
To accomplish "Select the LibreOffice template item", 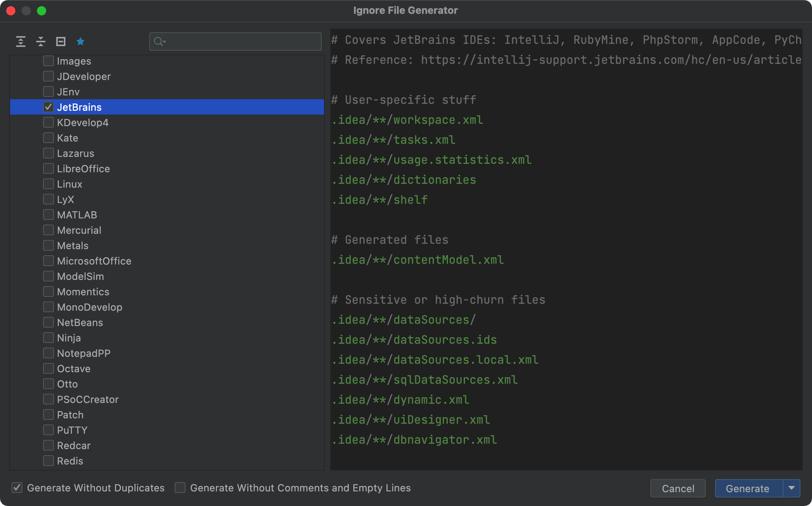I will point(83,169).
